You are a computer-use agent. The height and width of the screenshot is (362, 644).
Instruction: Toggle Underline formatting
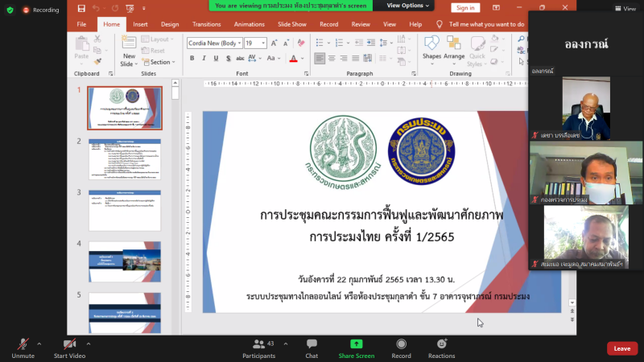(216, 58)
